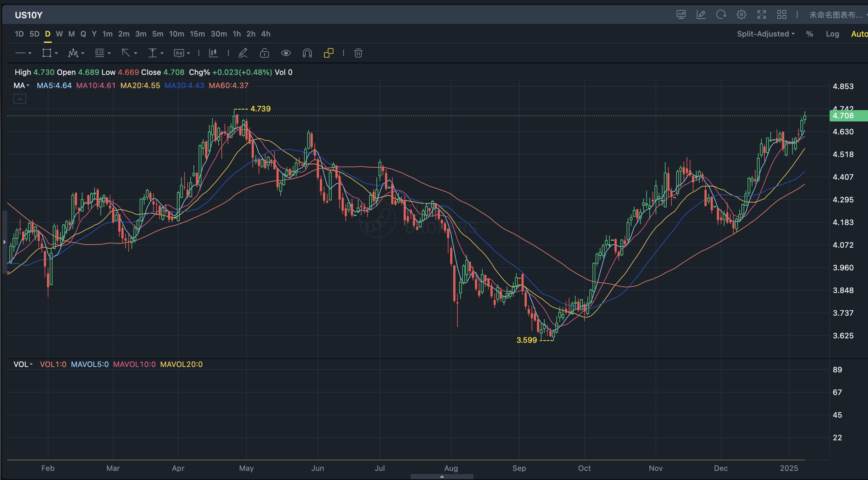Viewport: 868px width, 480px height.
Task: Toggle the lock drawings icon
Action: pos(265,53)
